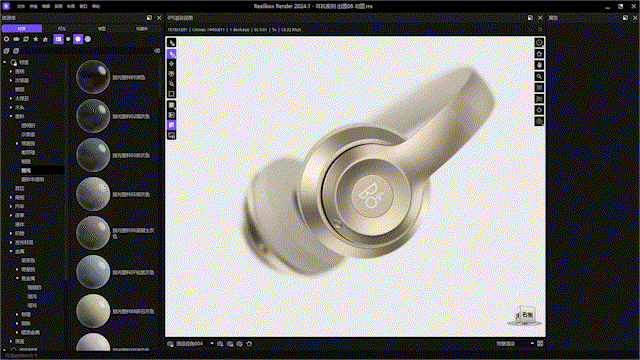
Task: Open the render mode dropdown at the viewport's bottom right
Action: [x=532, y=344]
